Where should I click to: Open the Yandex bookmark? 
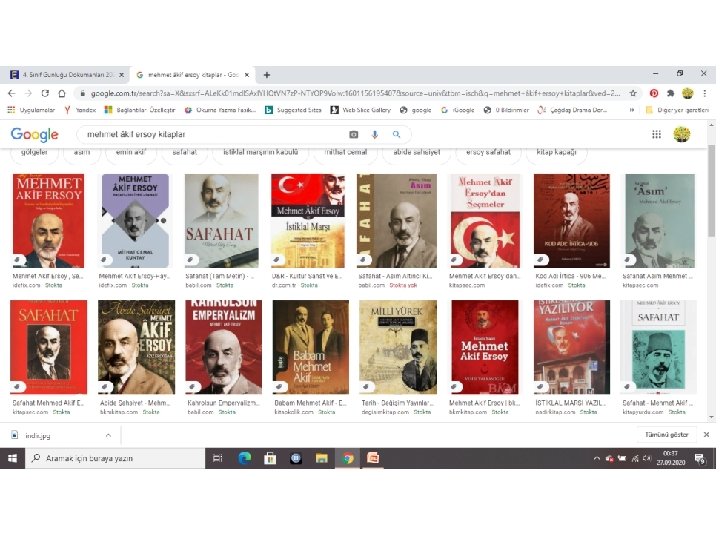click(x=80, y=110)
